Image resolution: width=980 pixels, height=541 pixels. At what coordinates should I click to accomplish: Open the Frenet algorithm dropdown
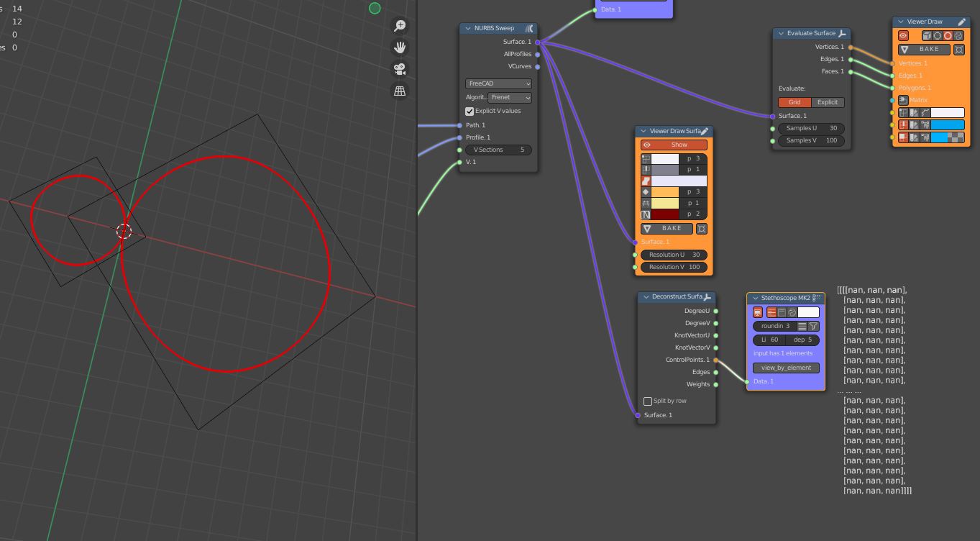[x=510, y=97]
